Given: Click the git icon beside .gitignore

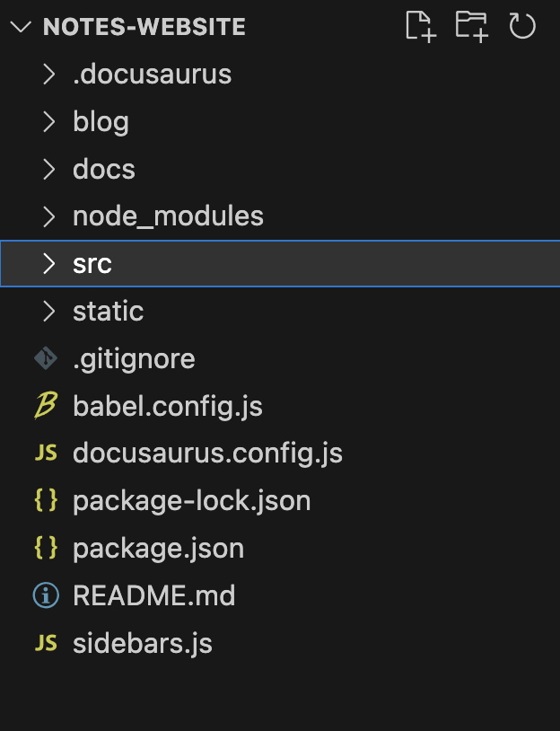Looking at the screenshot, I should [46, 358].
